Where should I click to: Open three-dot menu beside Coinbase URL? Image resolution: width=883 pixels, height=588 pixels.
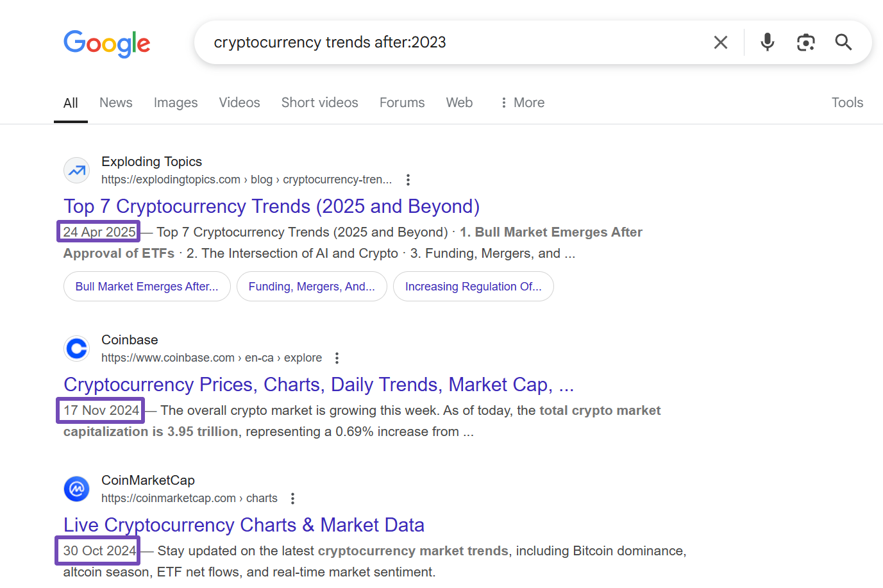tap(337, 358)
